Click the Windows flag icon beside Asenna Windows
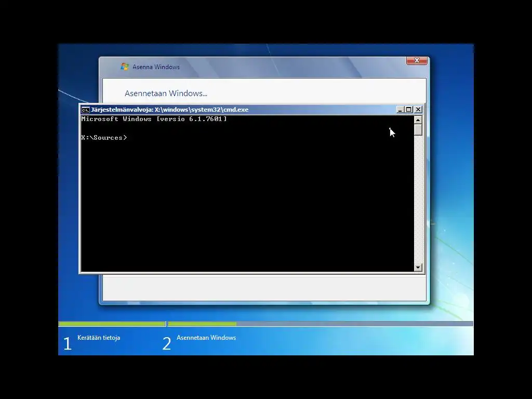 point(125,66)
